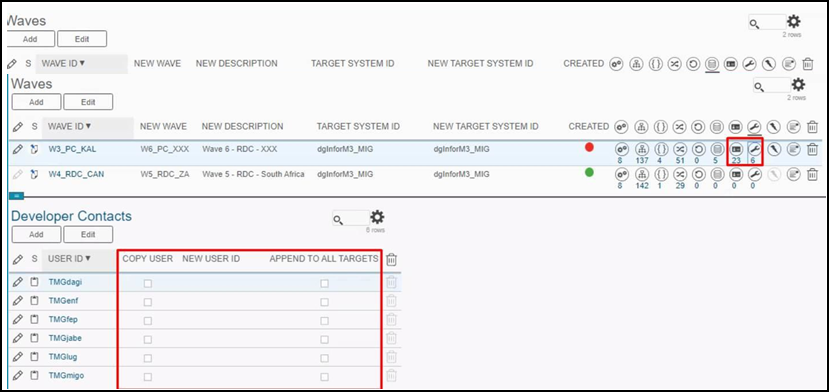
Task: Open the notes icon in the W4_RDC_CAN row
Action: pyautogui.click(x=793, y=174)
